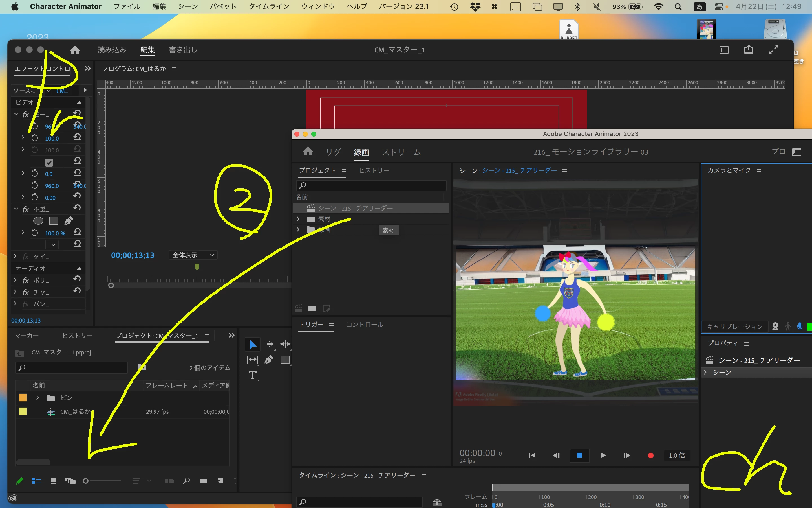This screenshot has height=508, width=812.
Task: Click the new item icon in Premiere project
Action: coord(220,481)
